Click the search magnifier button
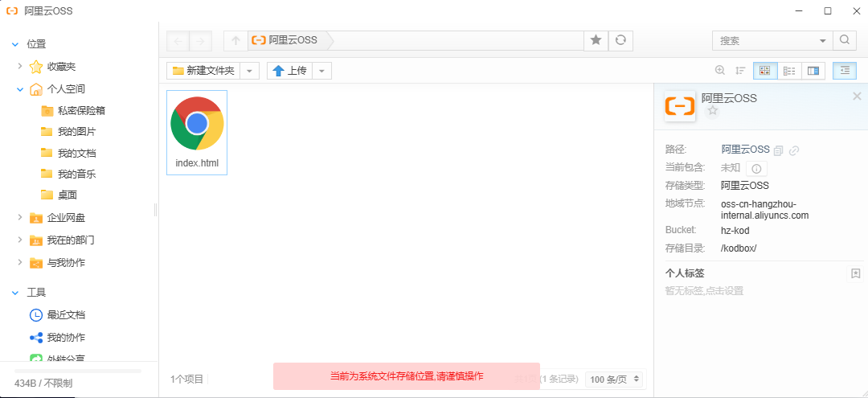Viewport: 868px width, 398px height. coord(844,40)
